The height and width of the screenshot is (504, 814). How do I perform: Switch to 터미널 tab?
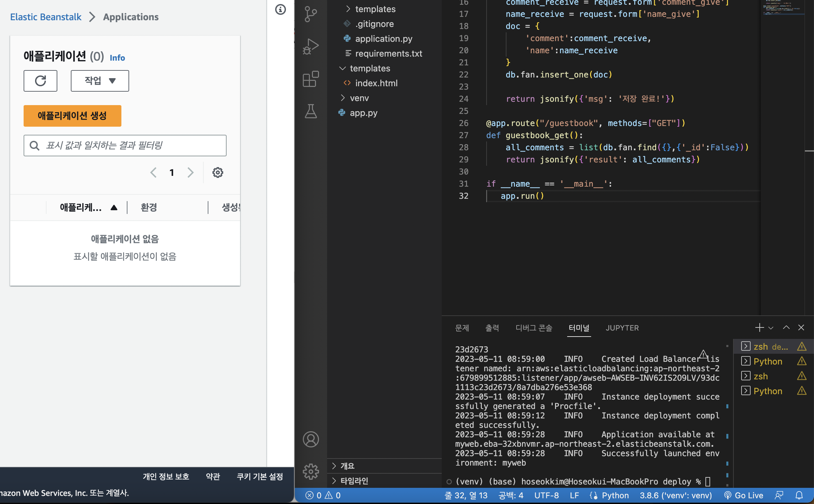click(x=579, y=328)
